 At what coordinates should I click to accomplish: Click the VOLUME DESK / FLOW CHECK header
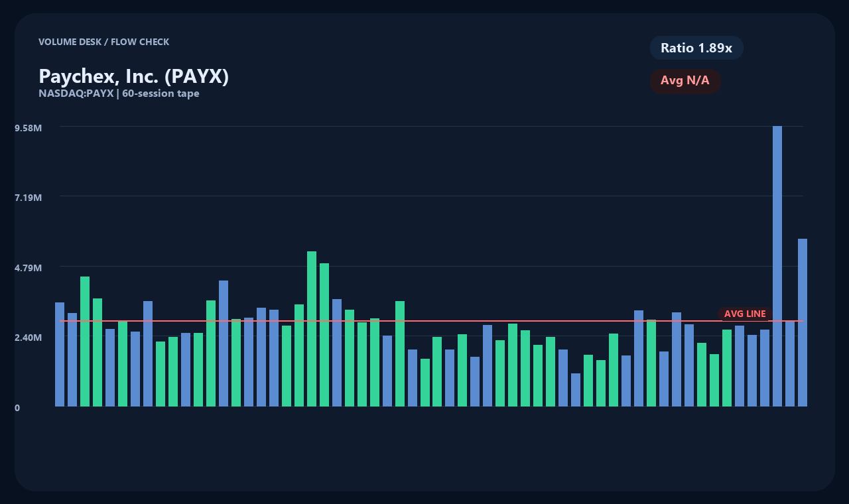tap(103, 42)
